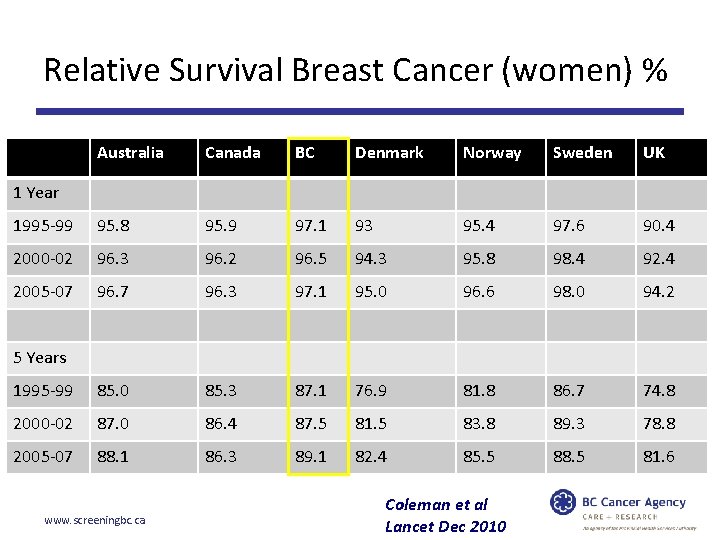Open the www.screeningbc.ca link
Image resolution: width=720 pixels, height=540 pixels.
click(x=96, y=520)
